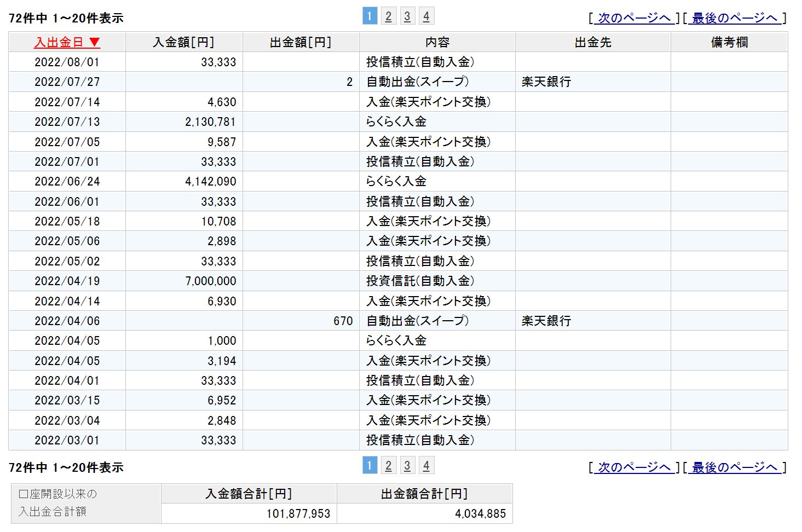Viewport: 802px width, 532px height.
Task: Go to page 2 in bottom pagination
Action: 388,466
